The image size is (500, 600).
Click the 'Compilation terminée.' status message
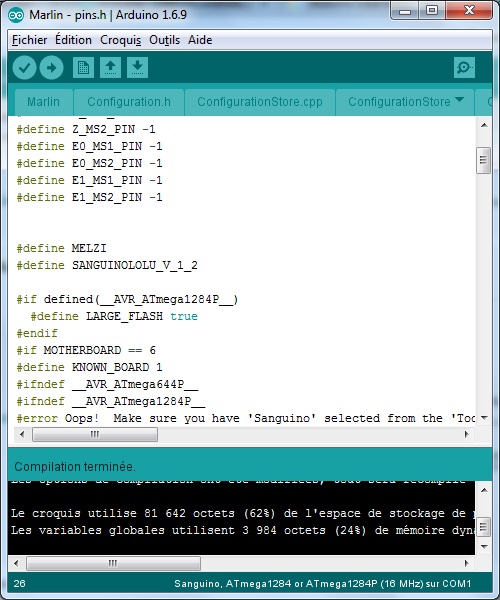click(75, 467)
